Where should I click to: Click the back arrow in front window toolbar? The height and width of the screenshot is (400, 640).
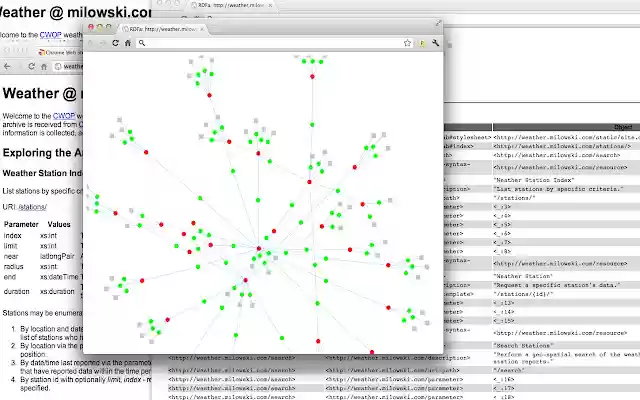91,43
